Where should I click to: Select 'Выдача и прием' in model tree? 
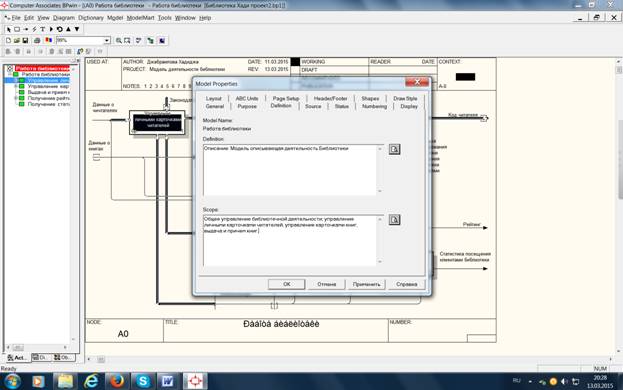[48, 92]
